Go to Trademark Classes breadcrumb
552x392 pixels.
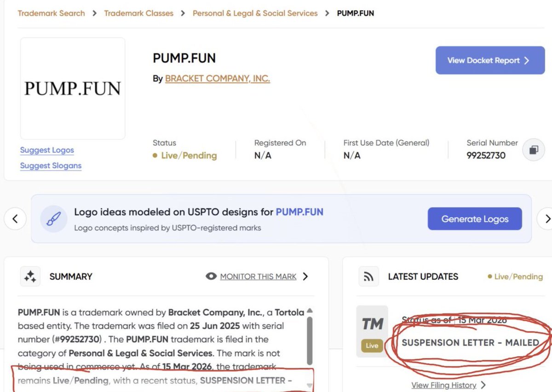pyautogui.click(x=138, y=13)
